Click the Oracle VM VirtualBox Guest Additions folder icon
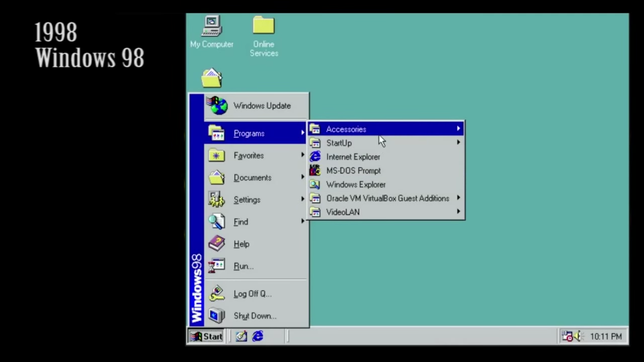The width and height of the screenshot is (644, 362). coord(315,198)
